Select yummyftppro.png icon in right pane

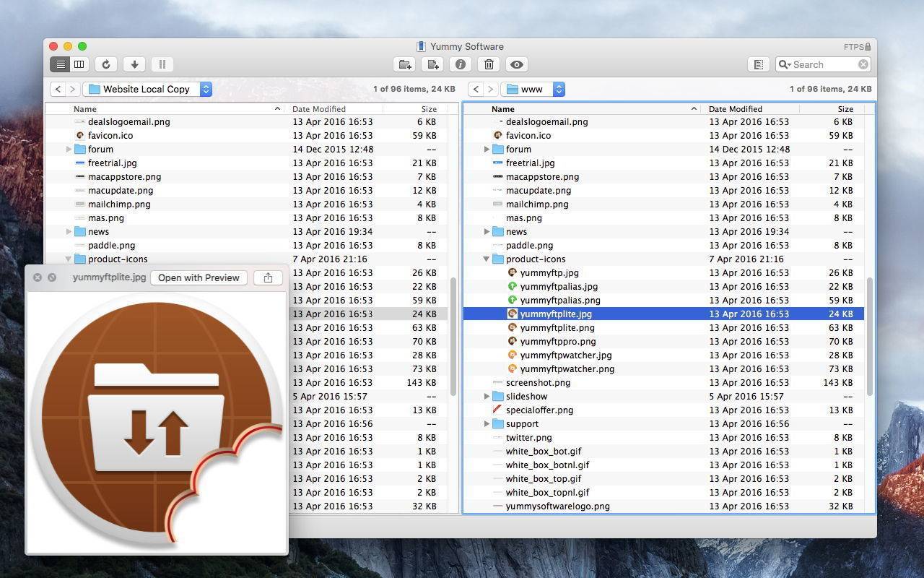(x=513, y=342)
